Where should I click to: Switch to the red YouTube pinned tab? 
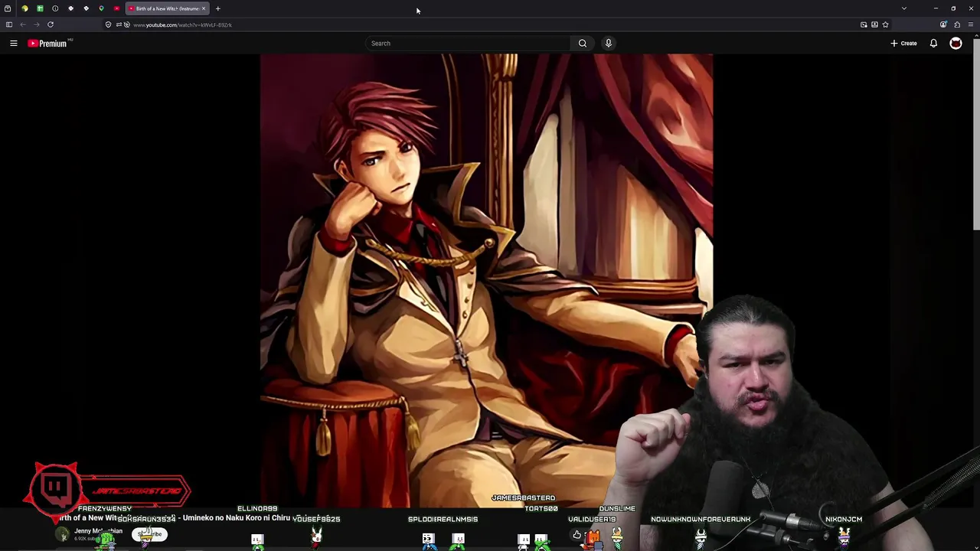coord(116,8)
